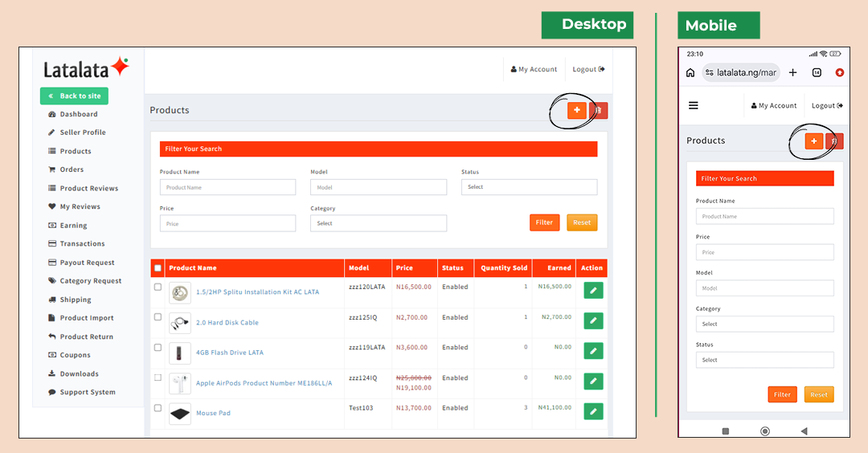Open the Mouse Pad product link

click(x=213, y=413)
